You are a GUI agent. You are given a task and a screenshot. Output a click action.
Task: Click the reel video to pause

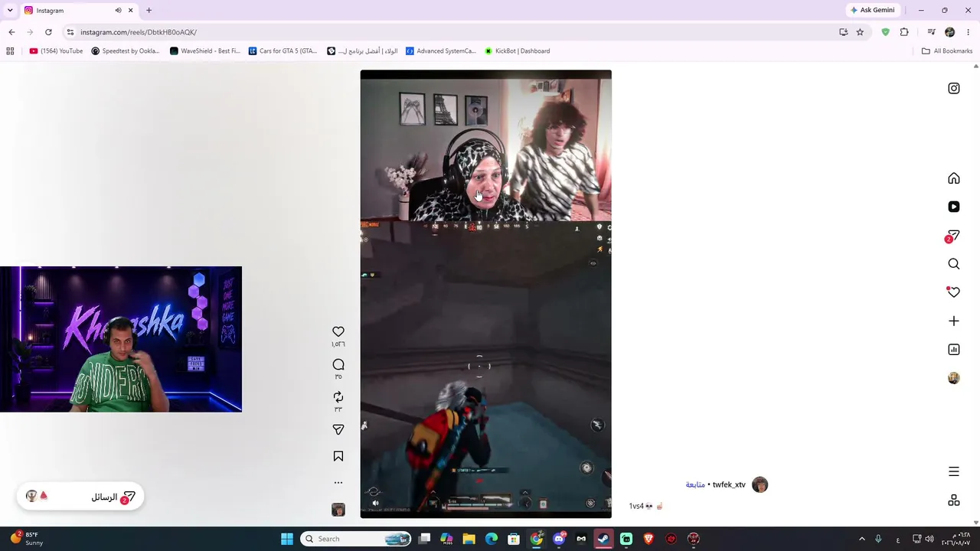coord(486,294)
